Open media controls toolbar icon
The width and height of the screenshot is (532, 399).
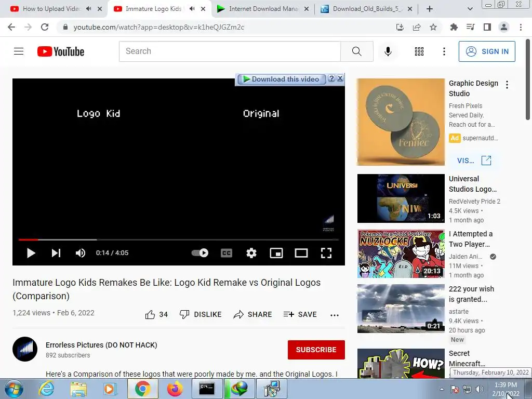tap(471, 27)
